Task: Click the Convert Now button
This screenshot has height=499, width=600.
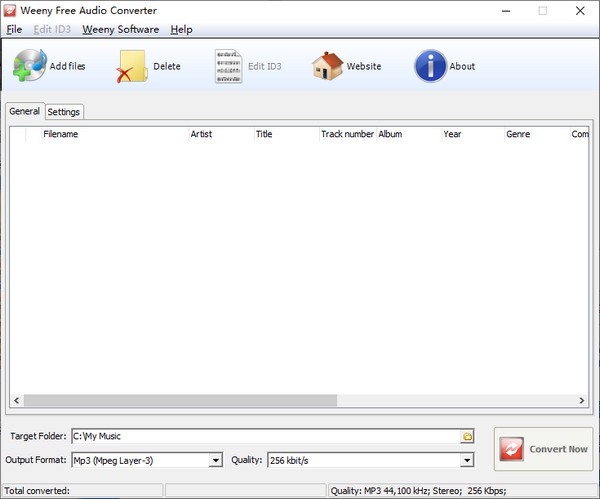Action: (543, 449)
